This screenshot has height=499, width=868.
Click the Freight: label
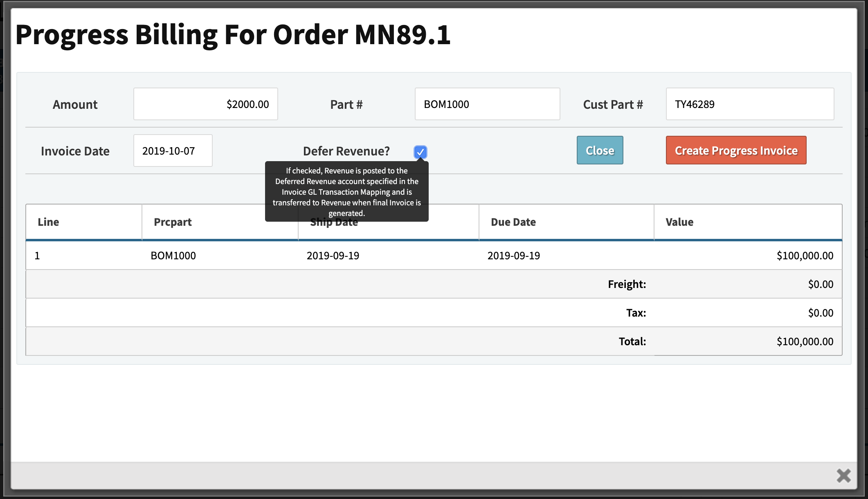point(627,284)
